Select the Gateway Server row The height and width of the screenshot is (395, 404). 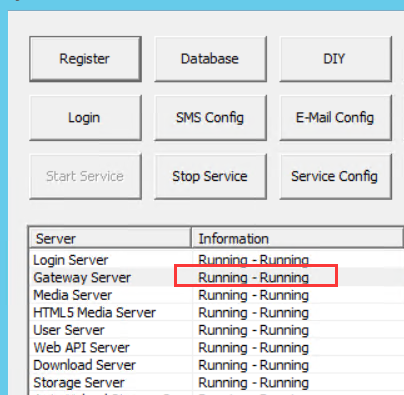pos(217,278)
